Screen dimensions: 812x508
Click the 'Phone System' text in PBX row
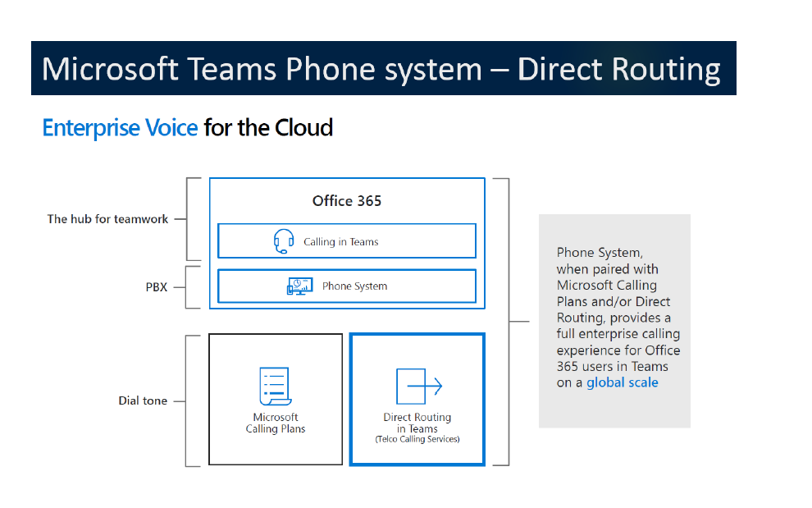point(354,286)
